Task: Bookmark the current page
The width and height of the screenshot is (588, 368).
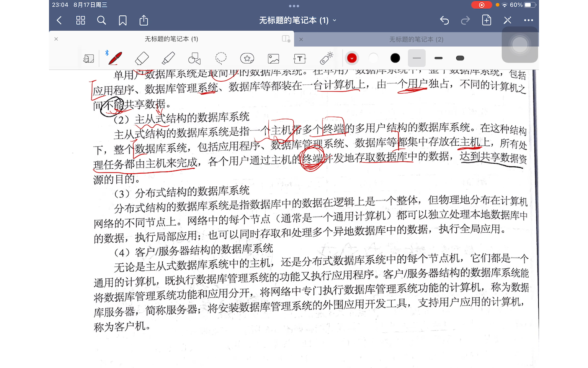Action: click(122, 20)
